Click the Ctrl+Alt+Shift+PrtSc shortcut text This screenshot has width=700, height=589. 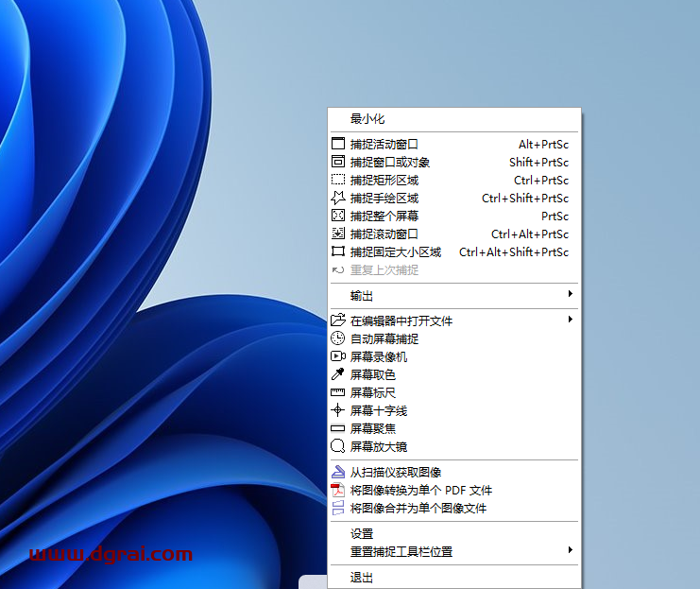click(514, 252)
